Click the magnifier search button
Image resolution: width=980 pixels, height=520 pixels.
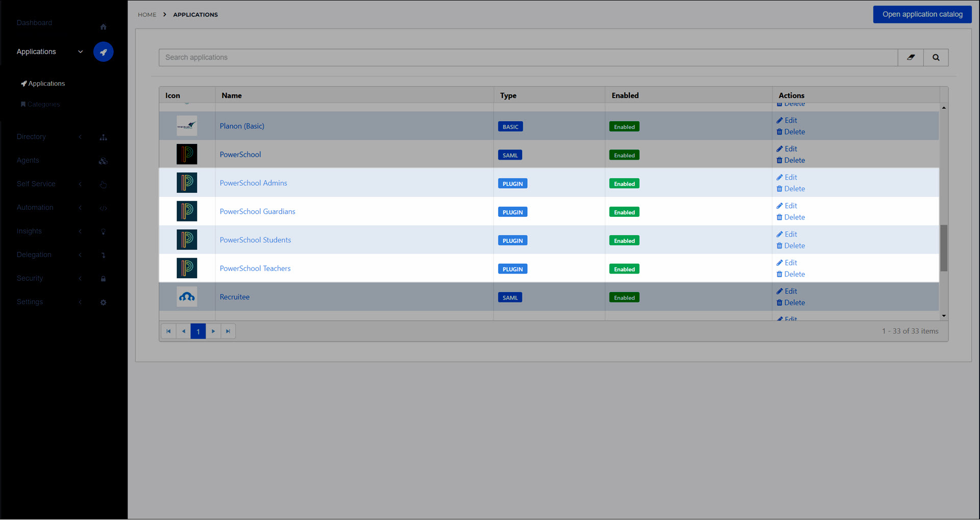pos(936,58)
